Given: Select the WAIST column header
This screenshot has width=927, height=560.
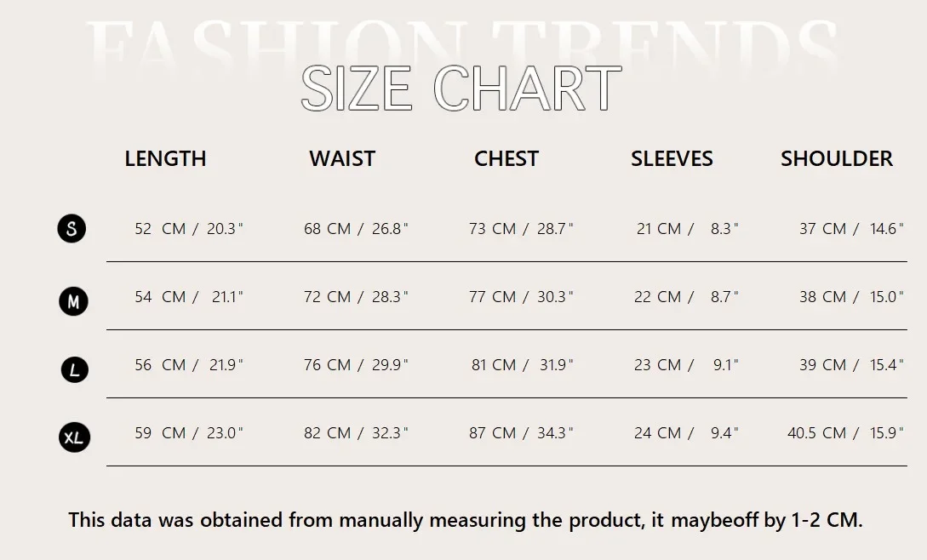Looking at the screenshot, I should tap(342, 158).
